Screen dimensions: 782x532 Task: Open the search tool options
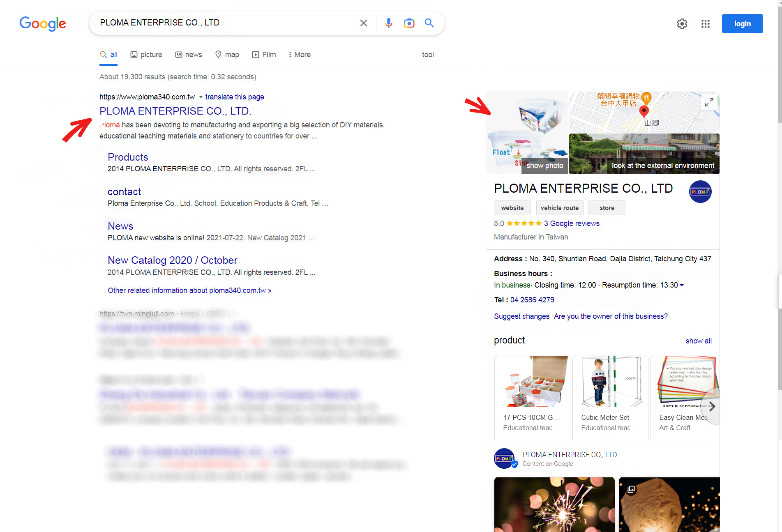[428, 55]
